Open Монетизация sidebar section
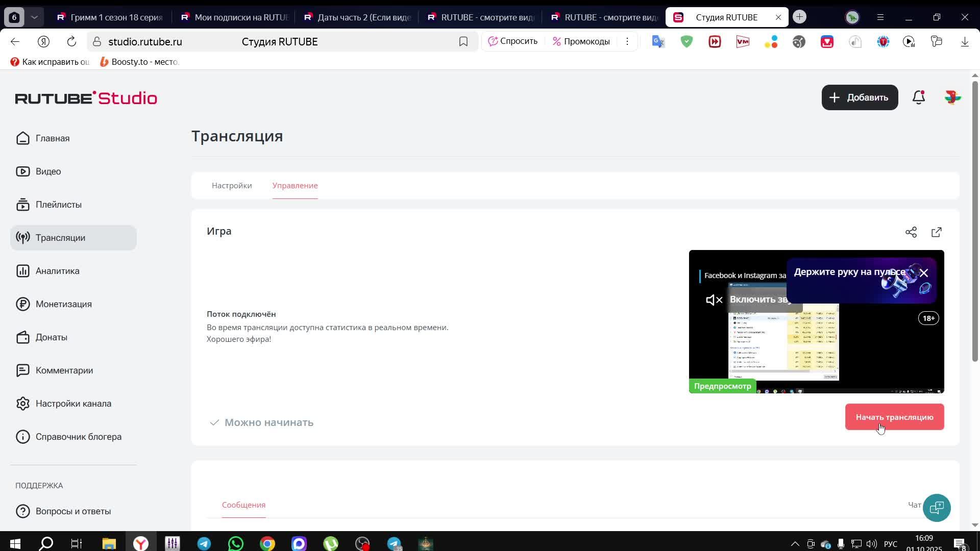 (x=63, y=304)
